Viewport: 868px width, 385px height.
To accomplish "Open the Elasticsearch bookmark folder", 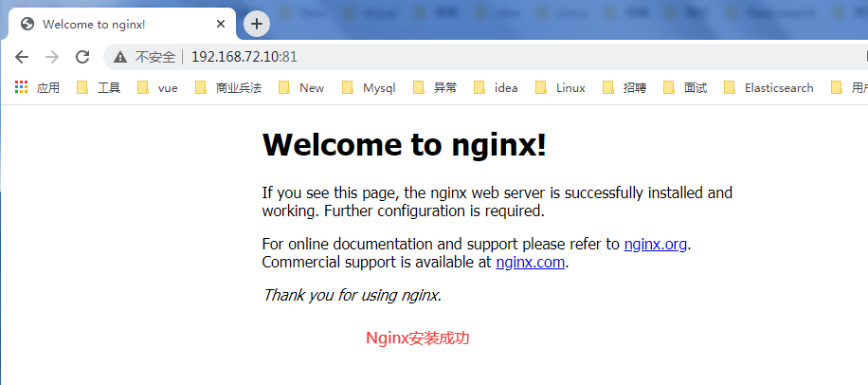I will click(769, 87).
